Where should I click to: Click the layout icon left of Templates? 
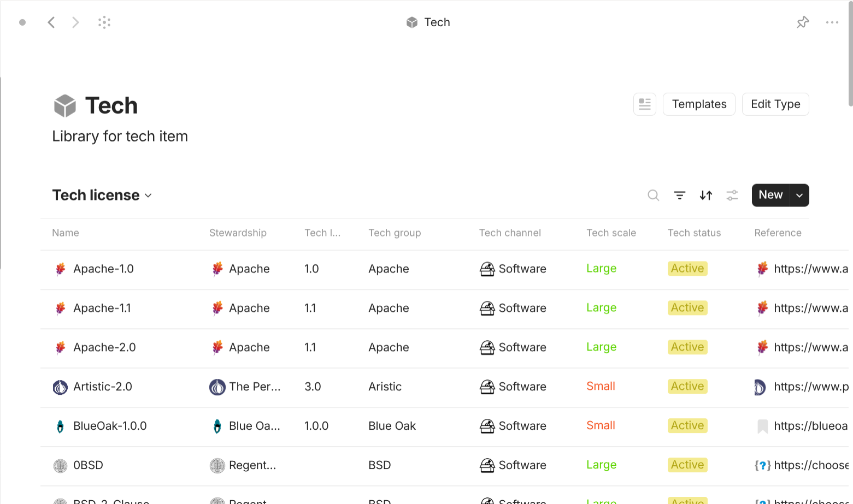tap(644, 104)
